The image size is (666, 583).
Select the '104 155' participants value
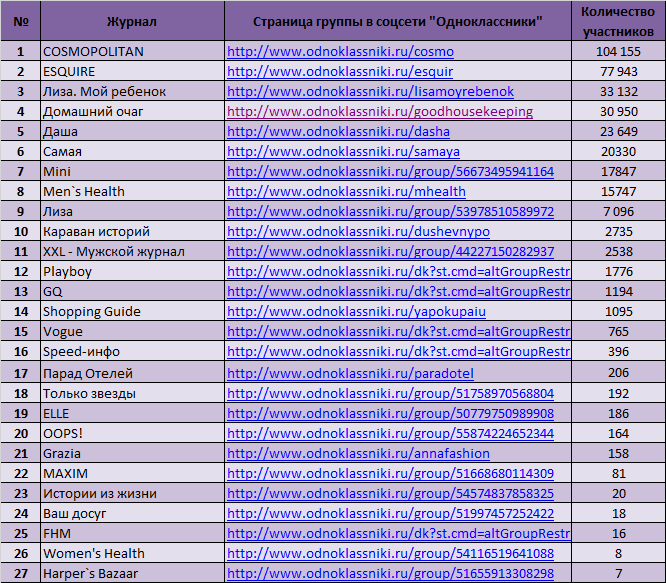pyautogui.click(x=618, y=52)
